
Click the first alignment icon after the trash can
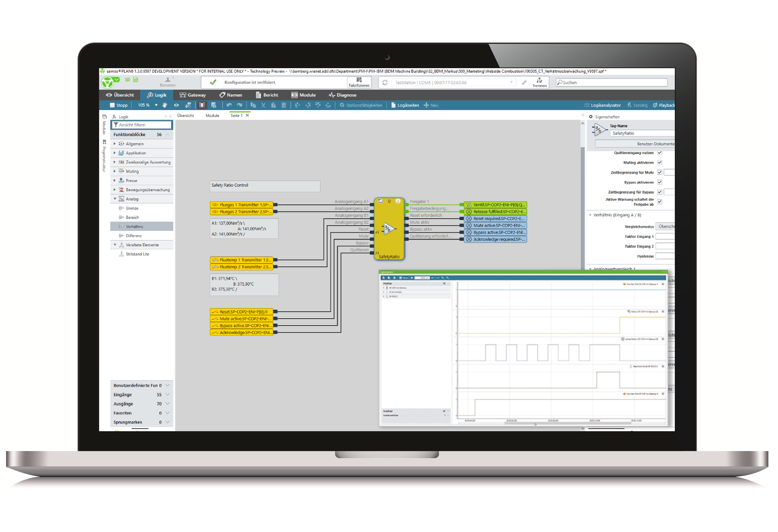(x=297, y=105)
